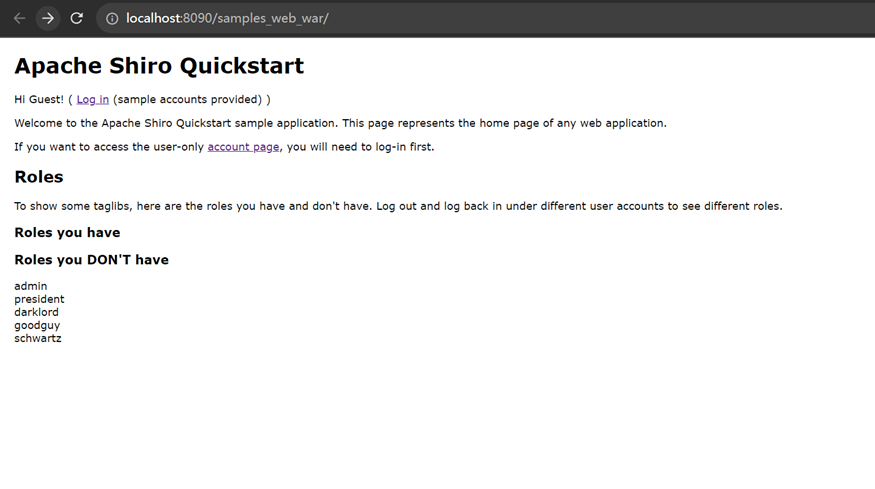Click the 'Hi Guest!' greeting text
This screenshot has height=489, width=875.
point(39,99)
